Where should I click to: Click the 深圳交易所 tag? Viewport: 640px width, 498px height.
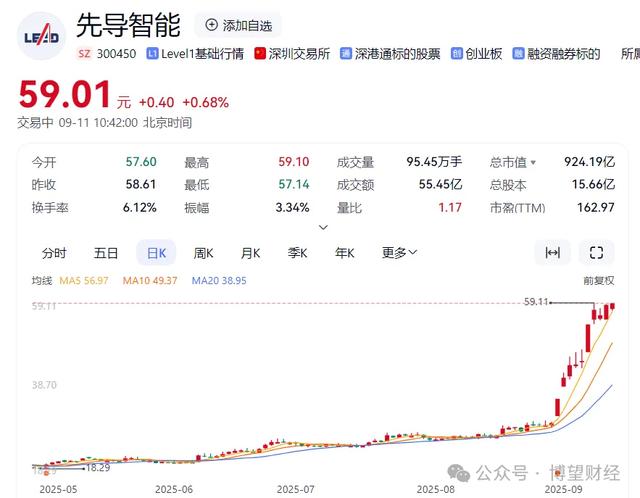292,53
